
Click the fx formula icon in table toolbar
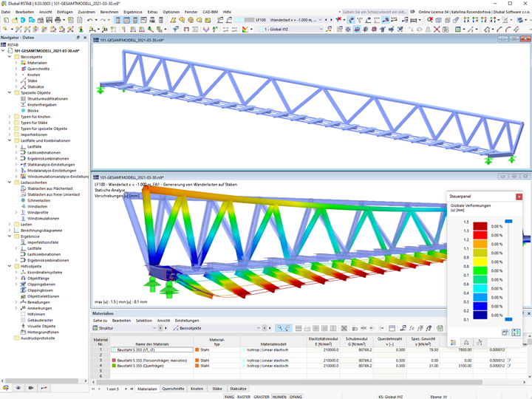coord(412,328)
